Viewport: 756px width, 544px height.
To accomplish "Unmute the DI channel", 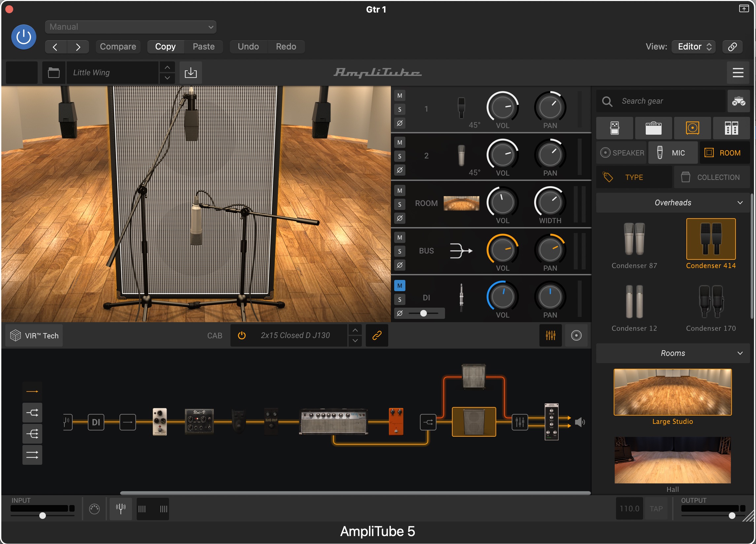I will [x=400, y=286].
